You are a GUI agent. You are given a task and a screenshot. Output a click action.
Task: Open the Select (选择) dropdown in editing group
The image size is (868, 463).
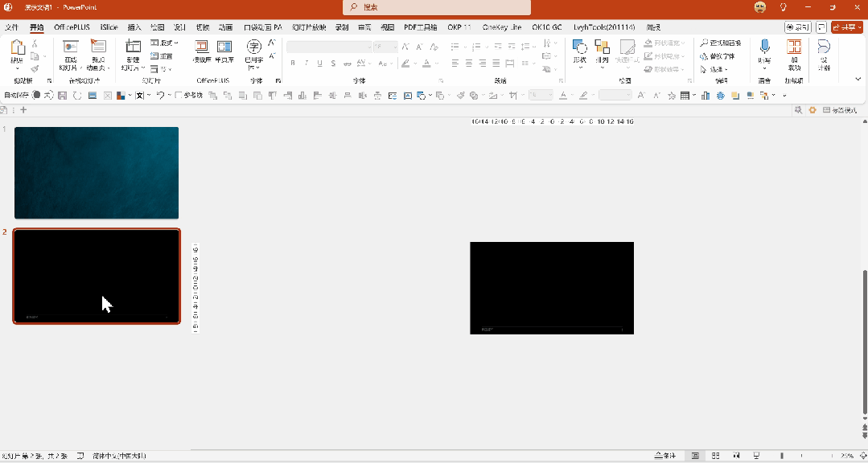click(714, 70)
